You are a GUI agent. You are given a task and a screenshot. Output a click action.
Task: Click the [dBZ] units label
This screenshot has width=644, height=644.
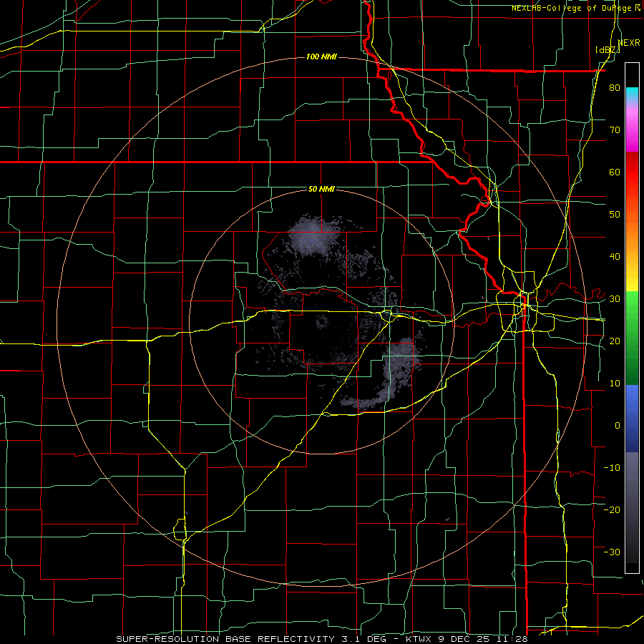[608, 49]
